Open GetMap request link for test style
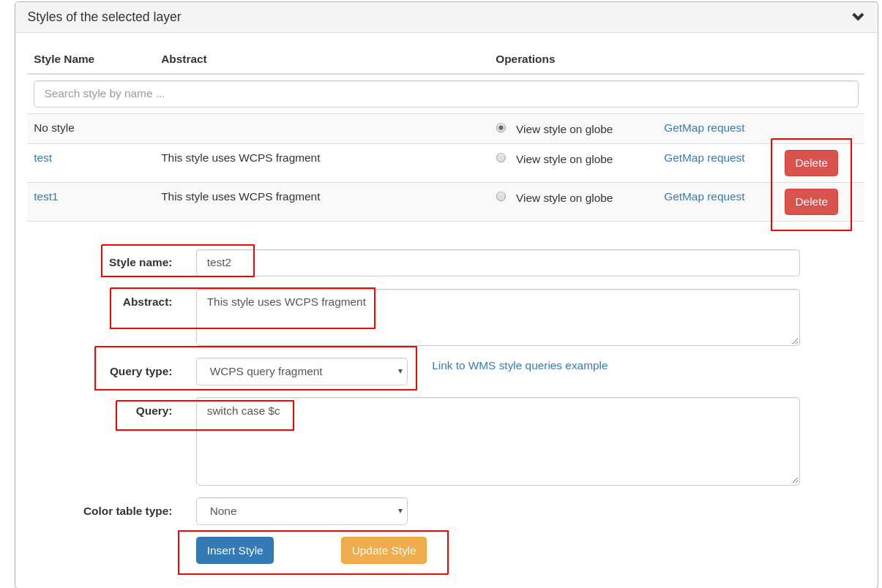882x588 pixels. click(x=703, y=158)
